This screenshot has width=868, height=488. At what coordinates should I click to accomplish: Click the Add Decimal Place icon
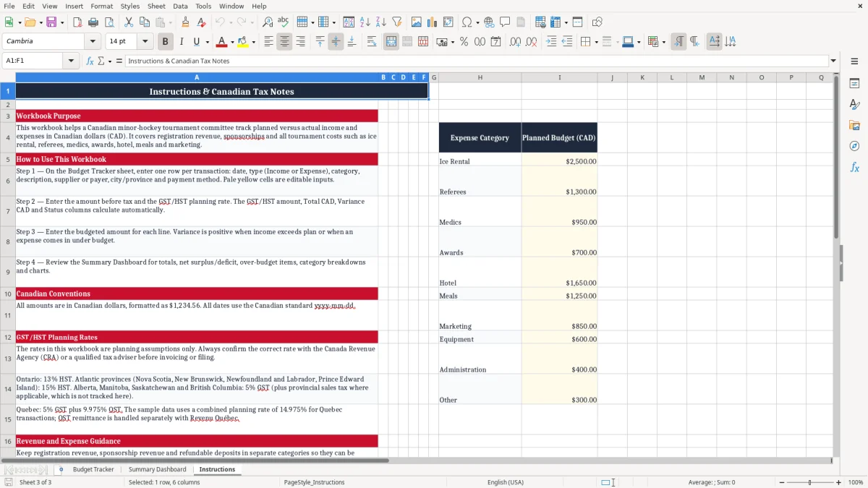(515, 42)
